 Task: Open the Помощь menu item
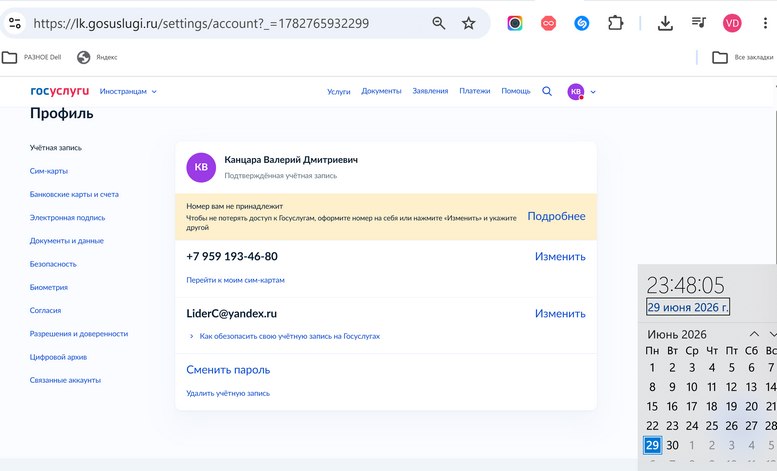pos(516,91)
